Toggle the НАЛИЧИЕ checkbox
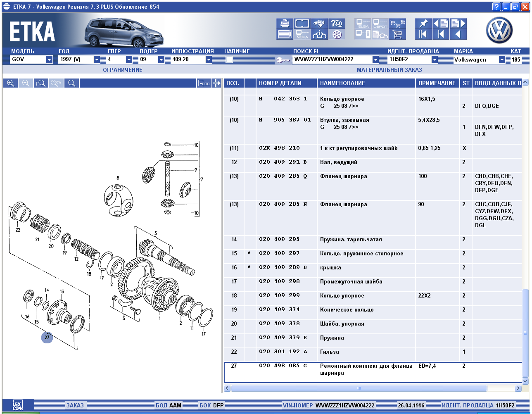 point(229,59)
